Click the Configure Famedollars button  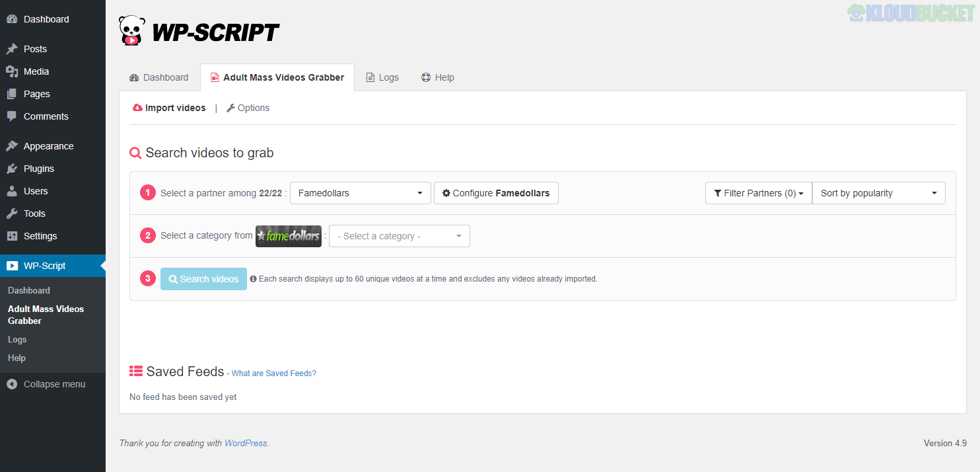(x=495, y=193)
